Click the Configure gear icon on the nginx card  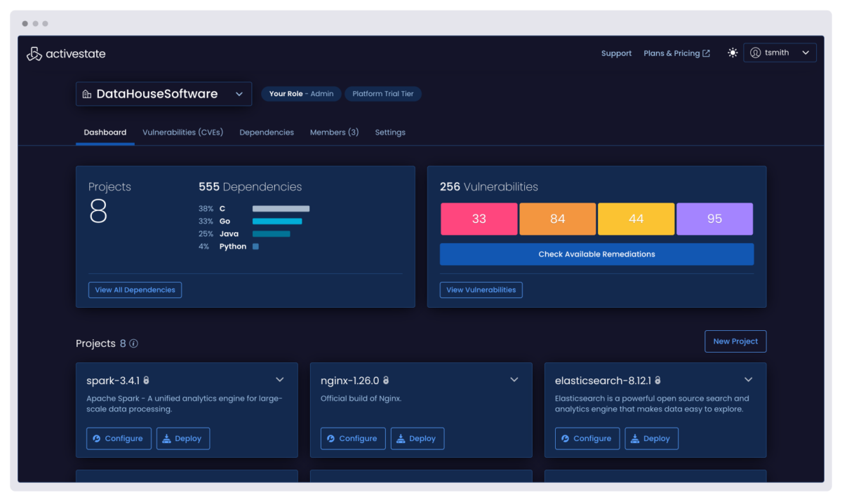point(333,438)
